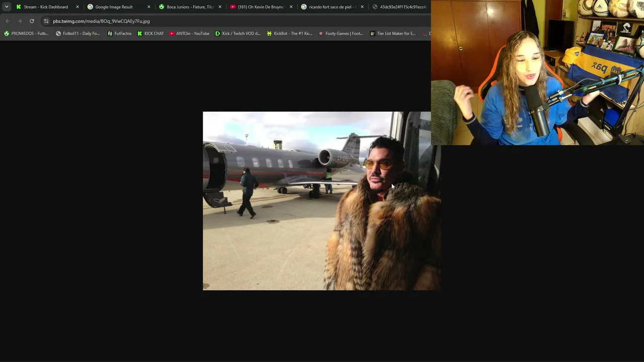The width and height of the screenshot is (644, 362).
Task: Open the Kick / Twitch VOD bookmark
Action: tap(237, 34)
